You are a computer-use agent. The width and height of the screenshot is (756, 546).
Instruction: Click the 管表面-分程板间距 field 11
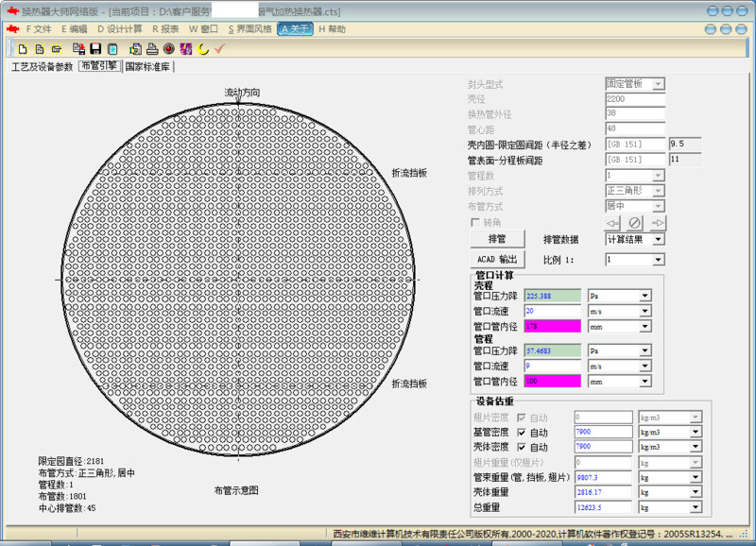point(684,159)
